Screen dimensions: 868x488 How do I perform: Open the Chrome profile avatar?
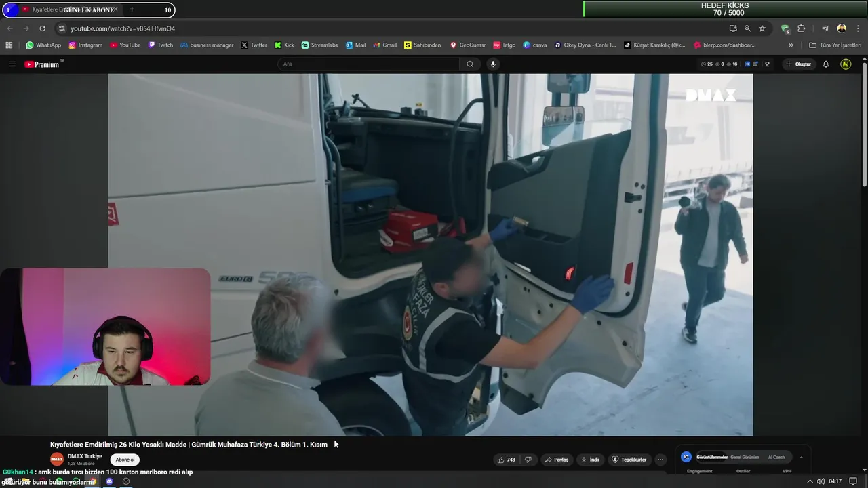842,28
